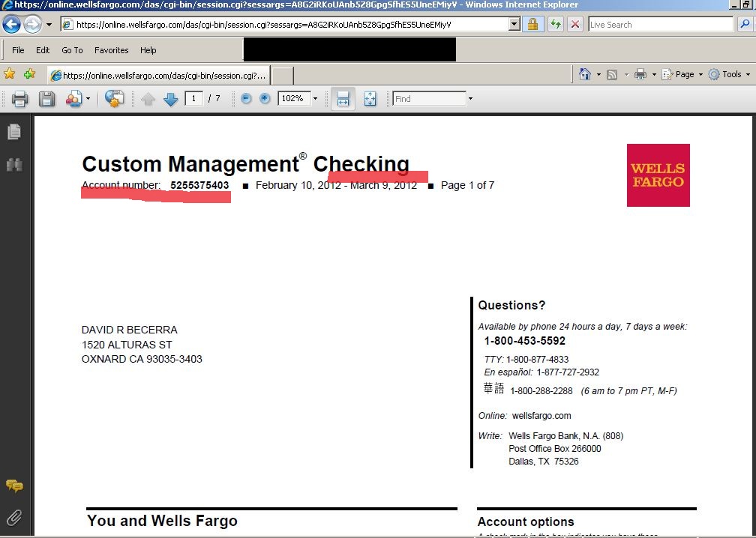Screen dimensions: 756x538
Task: Open the Page menu
Action: click(x=682, y=74)
